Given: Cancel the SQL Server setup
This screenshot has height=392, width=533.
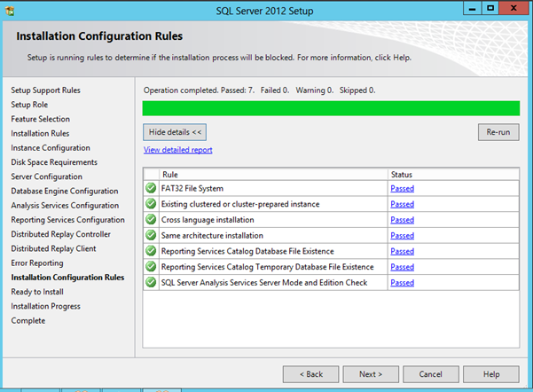Looking at the screenshot, I should tap(431, 374).
